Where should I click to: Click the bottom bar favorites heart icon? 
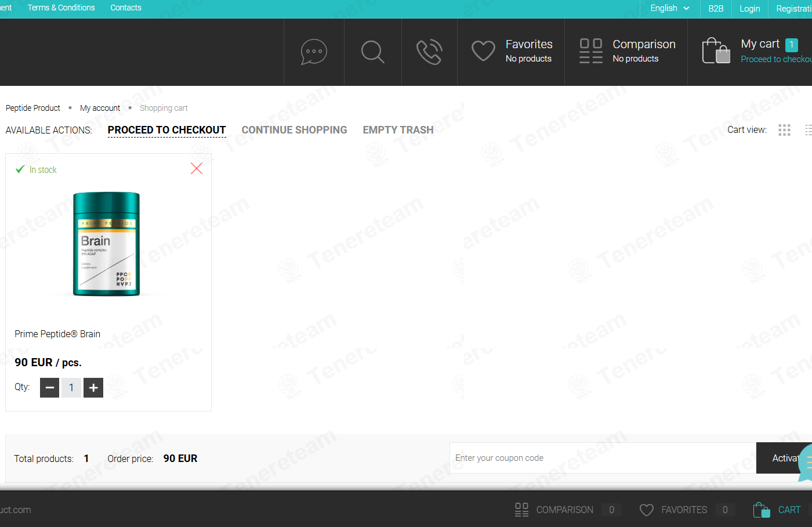(x=646, y=510)
